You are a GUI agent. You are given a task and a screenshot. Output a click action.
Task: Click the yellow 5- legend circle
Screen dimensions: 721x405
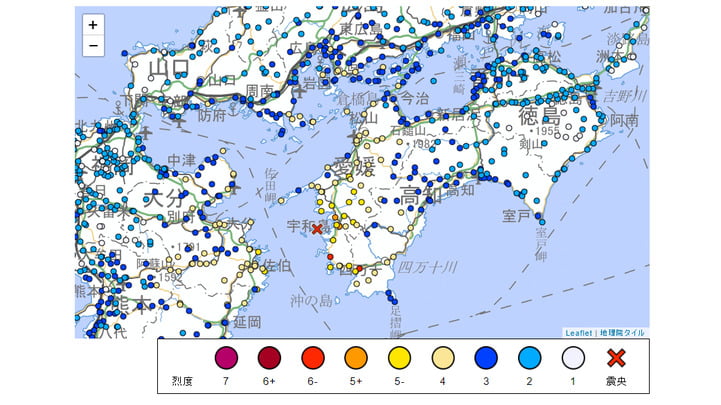tap(399, 357)
